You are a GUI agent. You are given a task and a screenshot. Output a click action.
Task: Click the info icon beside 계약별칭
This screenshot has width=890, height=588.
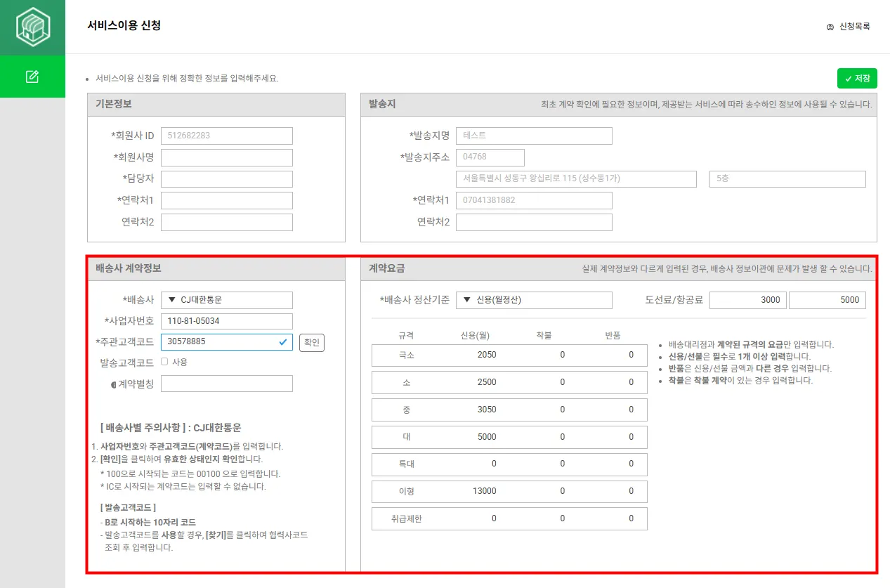113,384
